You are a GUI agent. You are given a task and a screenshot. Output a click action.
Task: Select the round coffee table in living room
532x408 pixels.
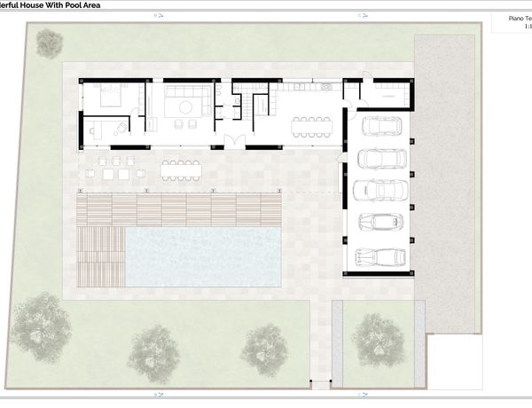[x=188, y=107]
